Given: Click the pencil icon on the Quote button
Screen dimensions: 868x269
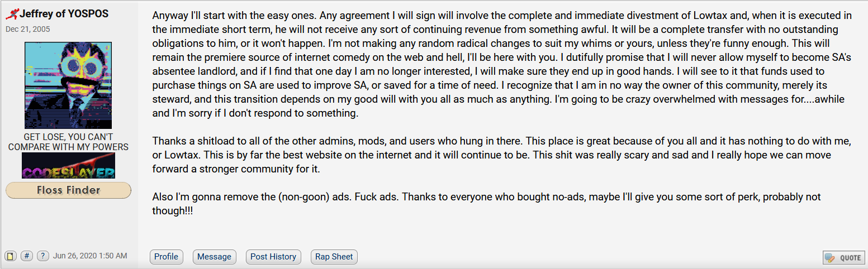Looking at the screenshot, I should [830, 258].
